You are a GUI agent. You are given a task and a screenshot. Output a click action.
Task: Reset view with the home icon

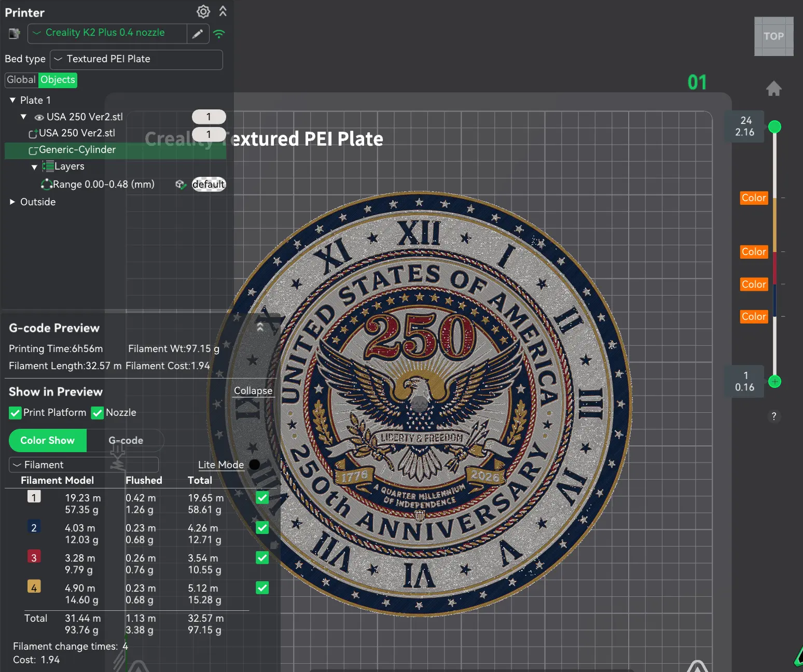[774, 89]
